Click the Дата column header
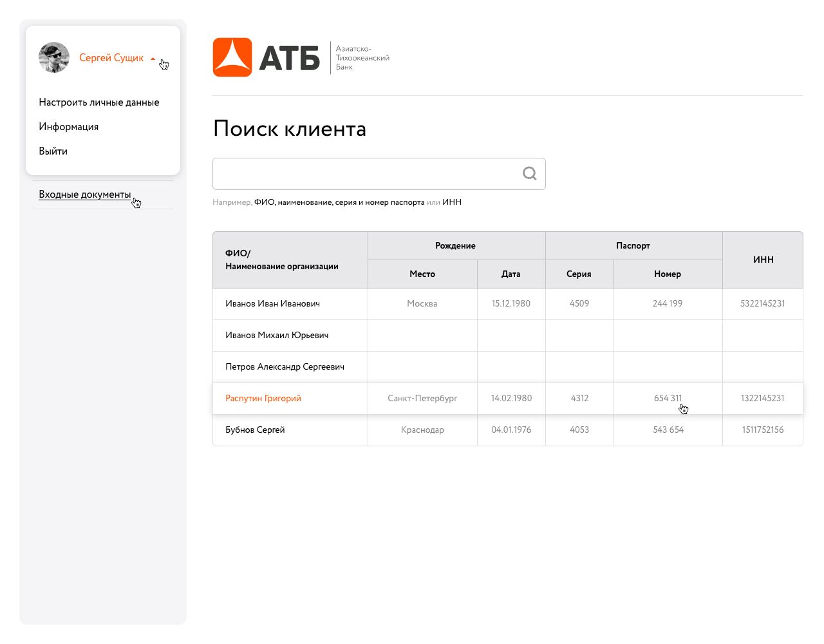The image size is (824, 644). [x=511, y=274]
